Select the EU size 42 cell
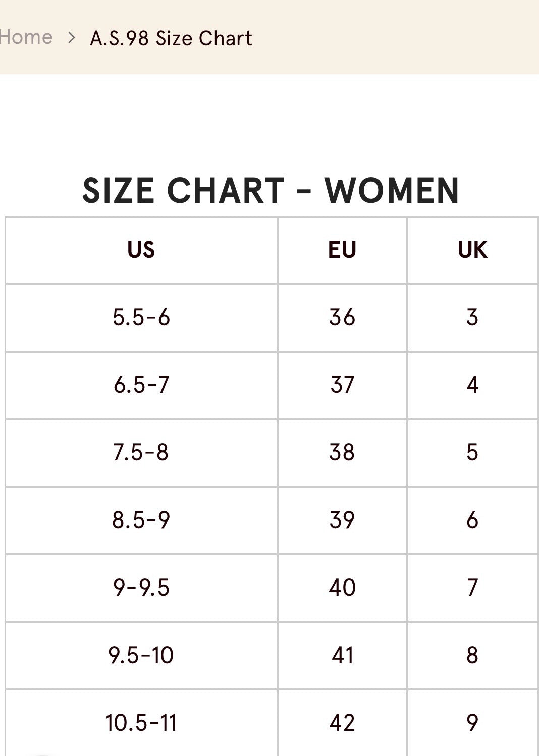This screenshot has height=756, width=539. pyautogui.click(x=342, y=723)
